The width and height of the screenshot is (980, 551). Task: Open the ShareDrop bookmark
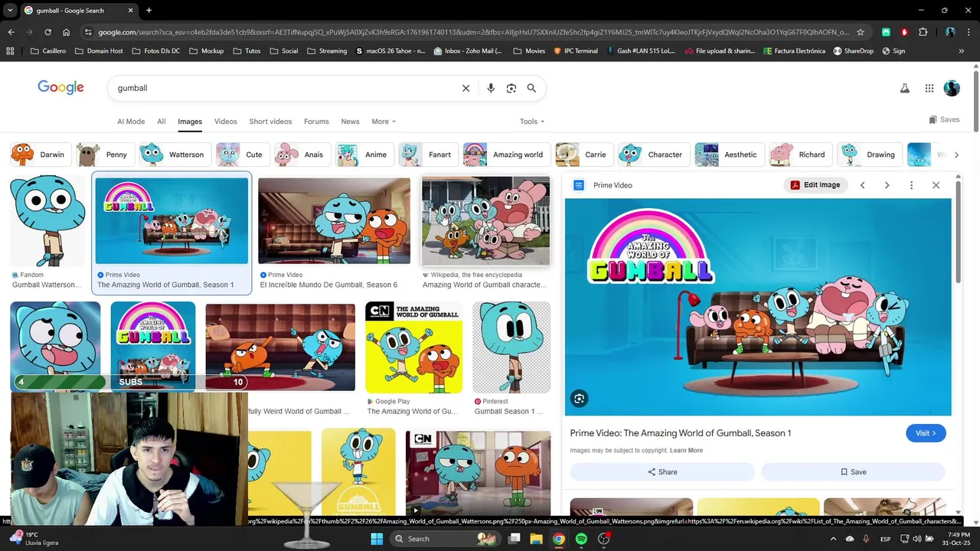pyautogui.click(x=853, y=51)
